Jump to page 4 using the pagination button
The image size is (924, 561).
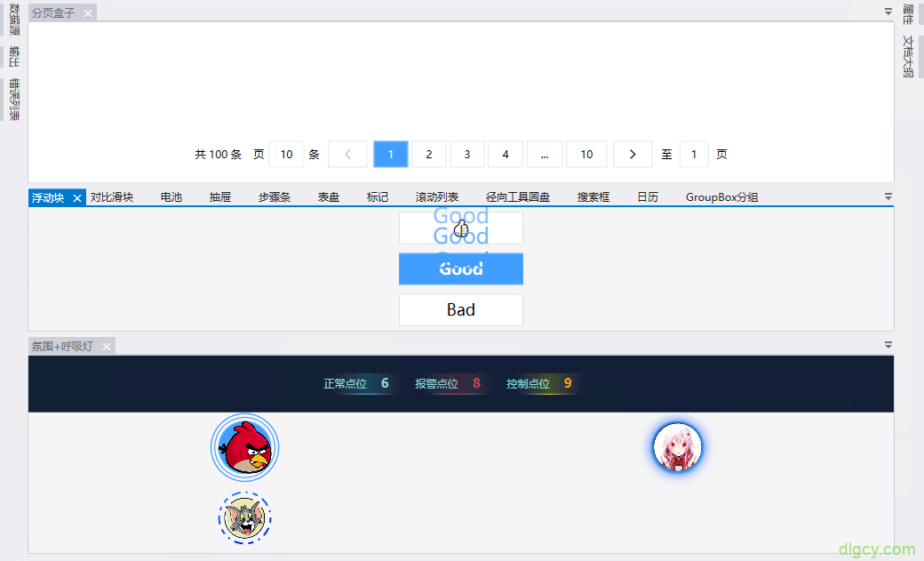[x=506, y=154]
